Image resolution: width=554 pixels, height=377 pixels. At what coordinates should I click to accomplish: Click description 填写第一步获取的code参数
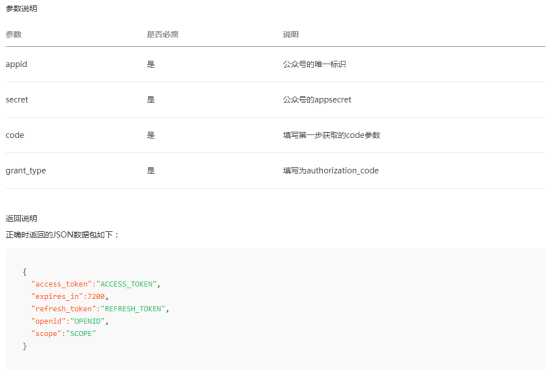click(331, 135)
